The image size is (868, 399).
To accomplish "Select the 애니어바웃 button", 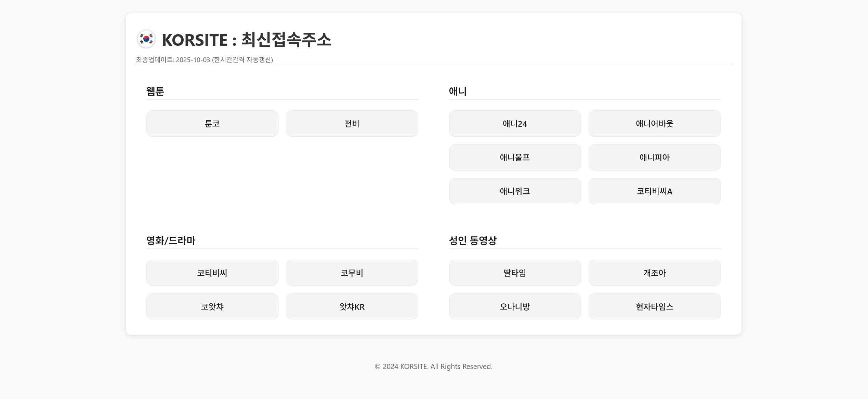I will point(654,123).
